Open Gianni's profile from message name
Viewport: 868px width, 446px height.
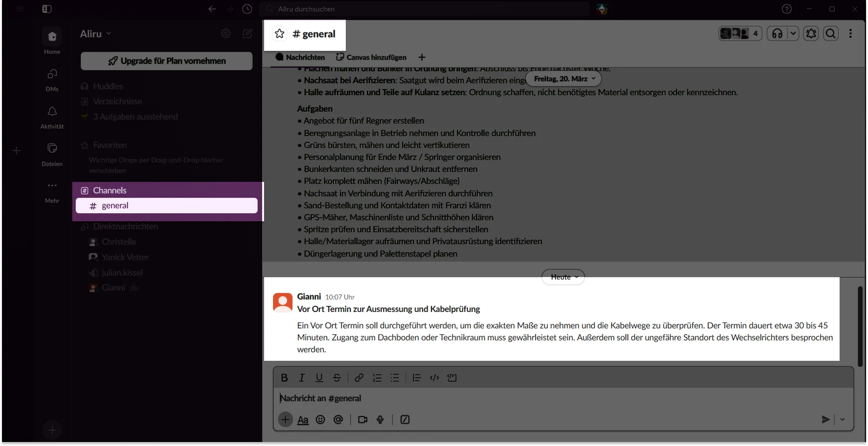click(x=309, y=297)
